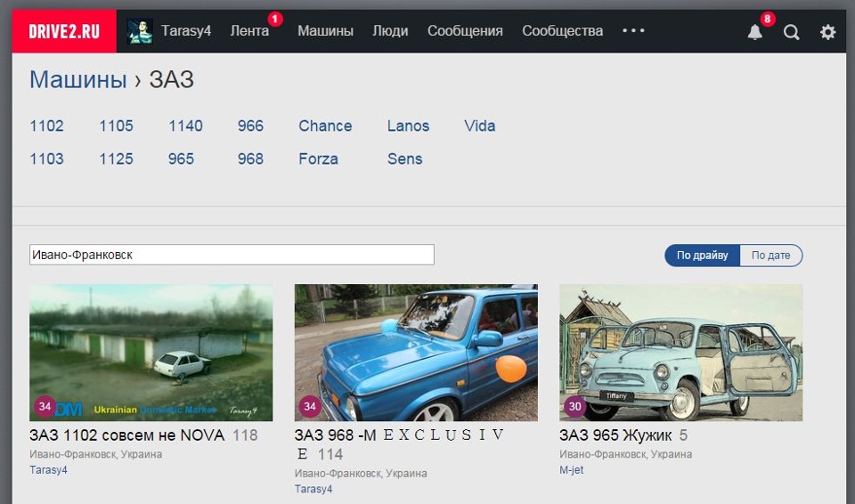Screen dimensions: 855x504
Task: Click the red 8 notification count badge
Action: 767,19
